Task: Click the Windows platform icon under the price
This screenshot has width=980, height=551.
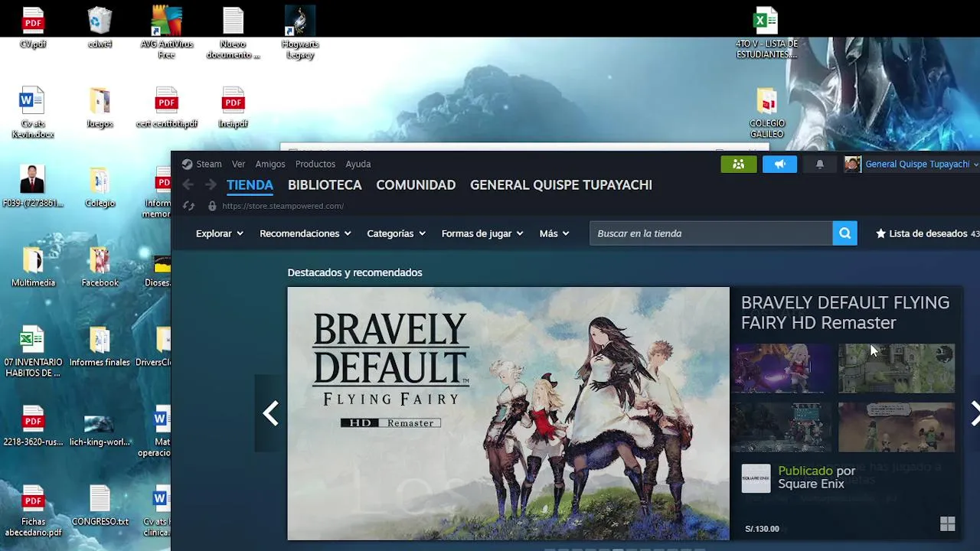Action: [x=947, y=523]
